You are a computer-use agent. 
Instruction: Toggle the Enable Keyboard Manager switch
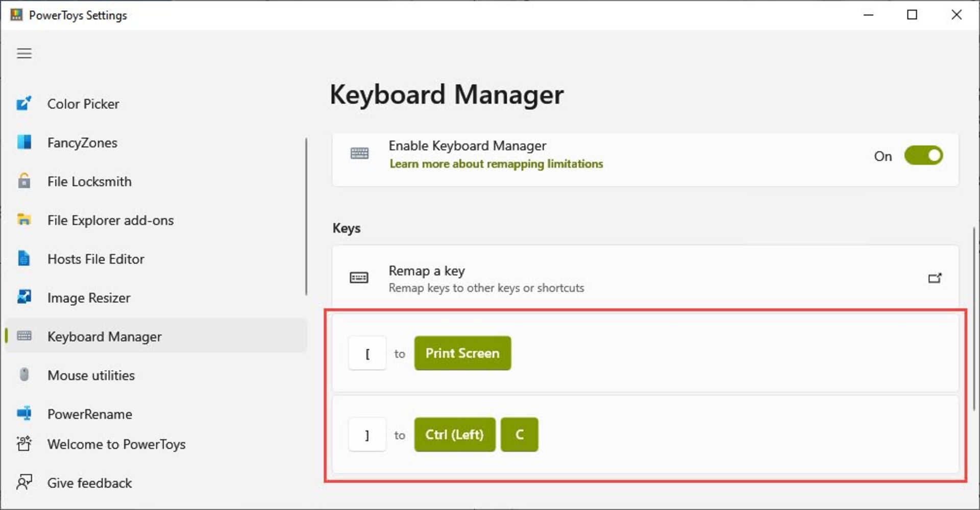pyautogui.click(x=923, y=156)
